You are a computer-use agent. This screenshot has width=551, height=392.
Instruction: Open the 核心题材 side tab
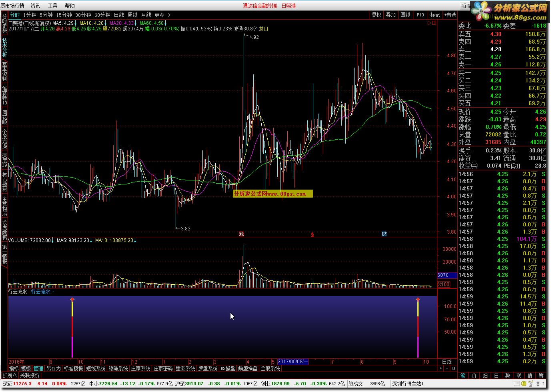coord(4,182)
